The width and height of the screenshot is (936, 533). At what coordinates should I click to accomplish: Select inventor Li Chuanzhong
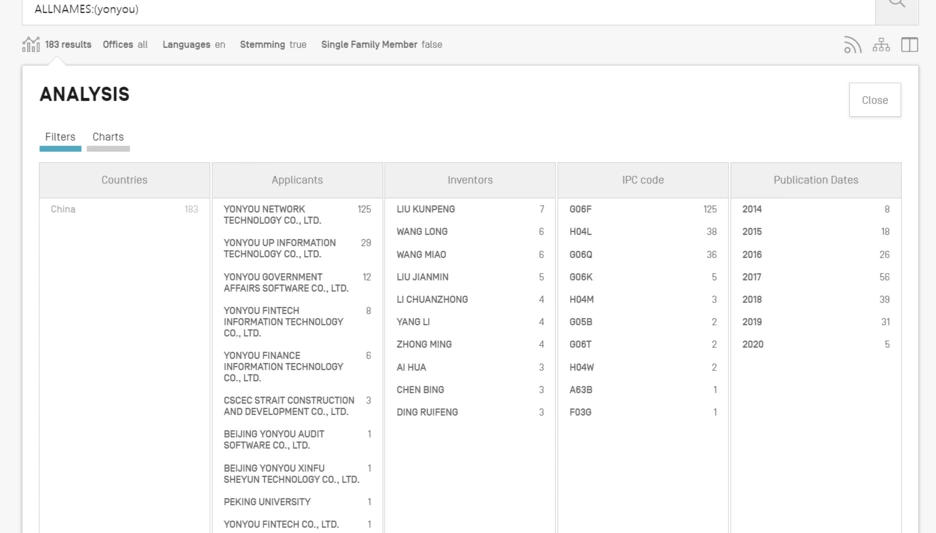(x=470, y=300)
